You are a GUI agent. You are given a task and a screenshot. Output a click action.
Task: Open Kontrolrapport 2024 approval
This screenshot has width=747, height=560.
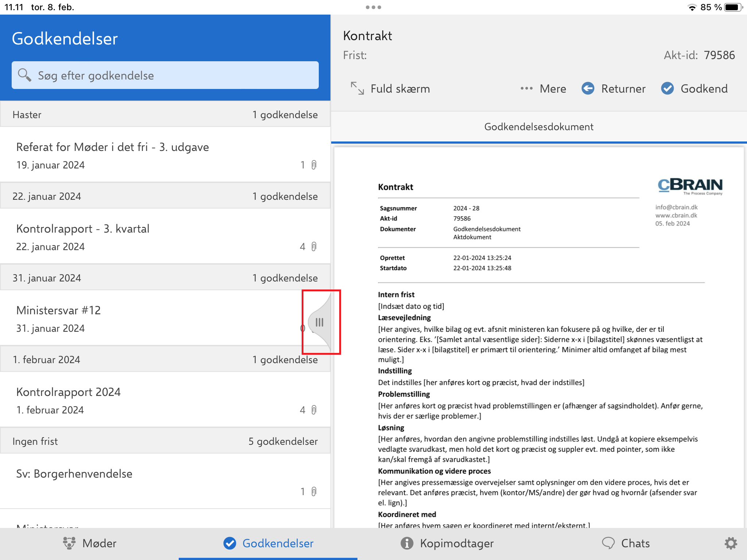(x=165, y=400)
